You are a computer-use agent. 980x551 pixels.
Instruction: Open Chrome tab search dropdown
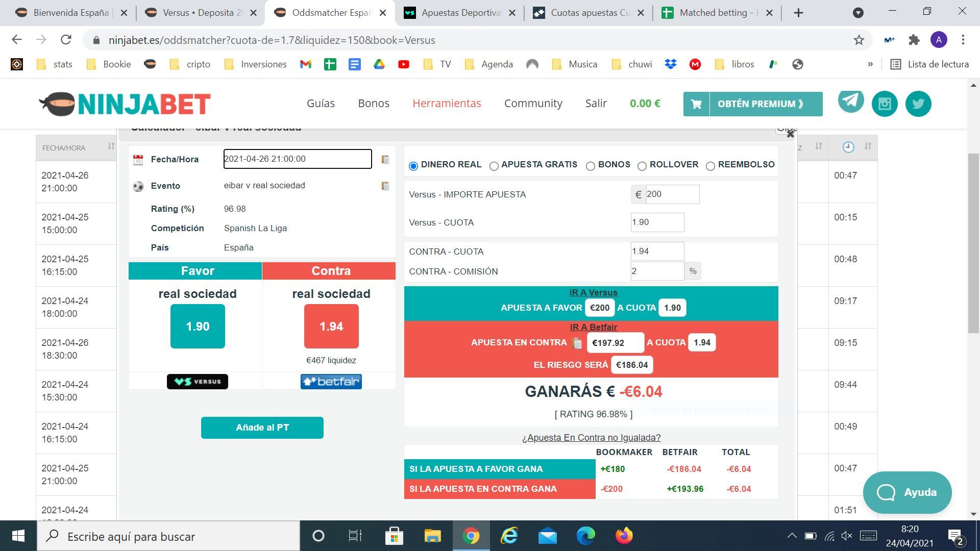(x=859, y=13)
